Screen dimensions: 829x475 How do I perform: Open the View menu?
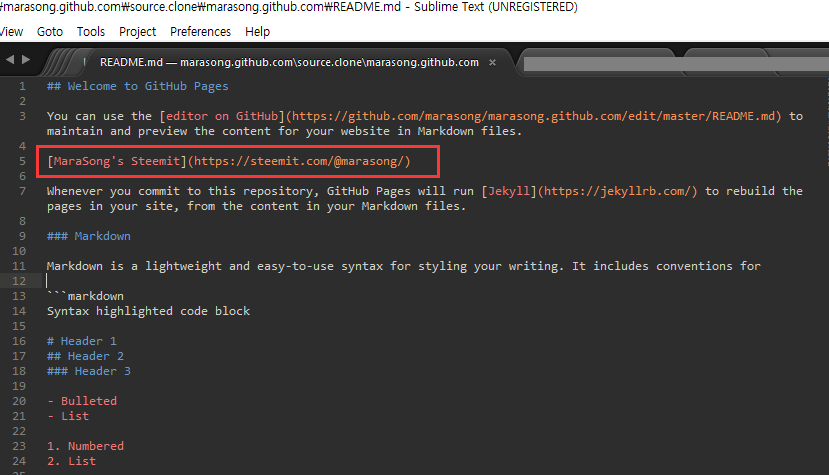point(11,32)
